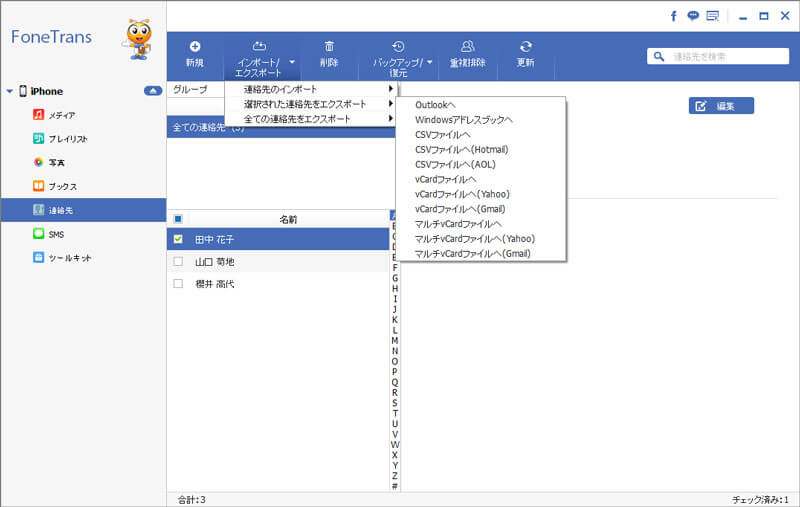
Task: Click the Name (名前) column header
Action: 288,219
